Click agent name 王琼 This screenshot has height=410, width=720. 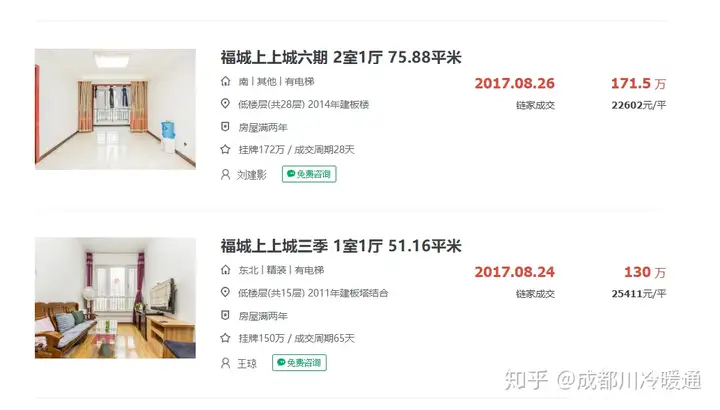pos(247,364)
